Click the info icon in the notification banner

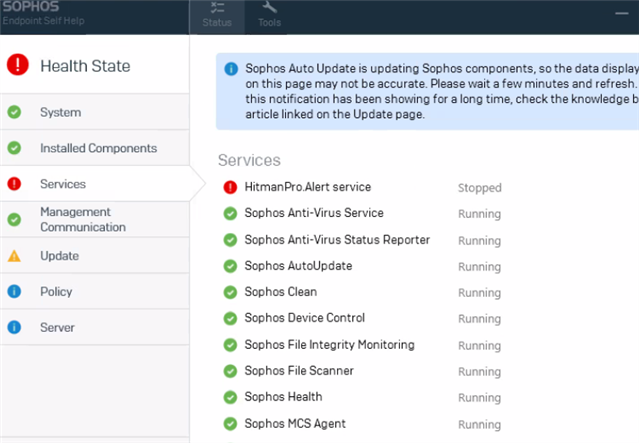(x=231, y=69)
